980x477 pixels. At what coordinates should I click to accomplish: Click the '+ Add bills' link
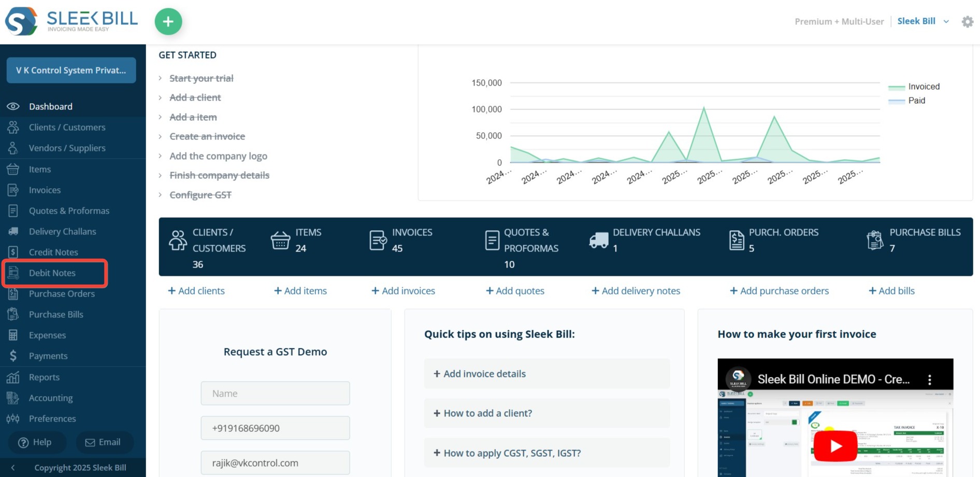[891, 291]
